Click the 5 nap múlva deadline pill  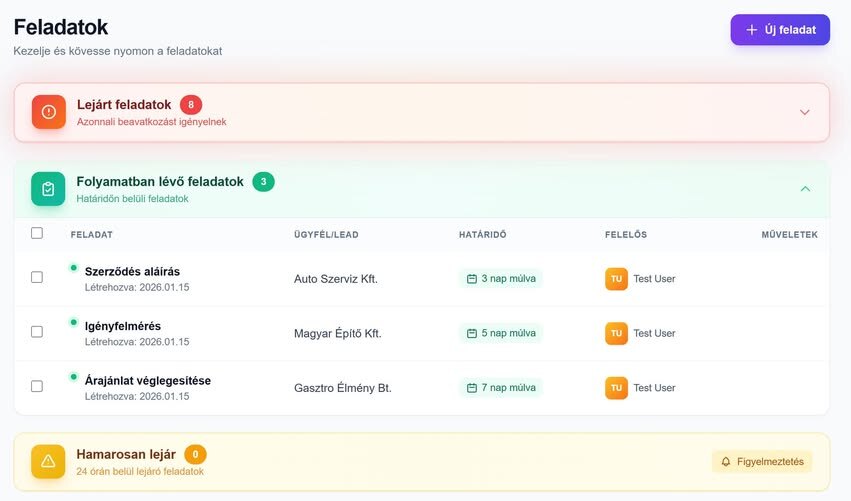(x=501, y=333)
